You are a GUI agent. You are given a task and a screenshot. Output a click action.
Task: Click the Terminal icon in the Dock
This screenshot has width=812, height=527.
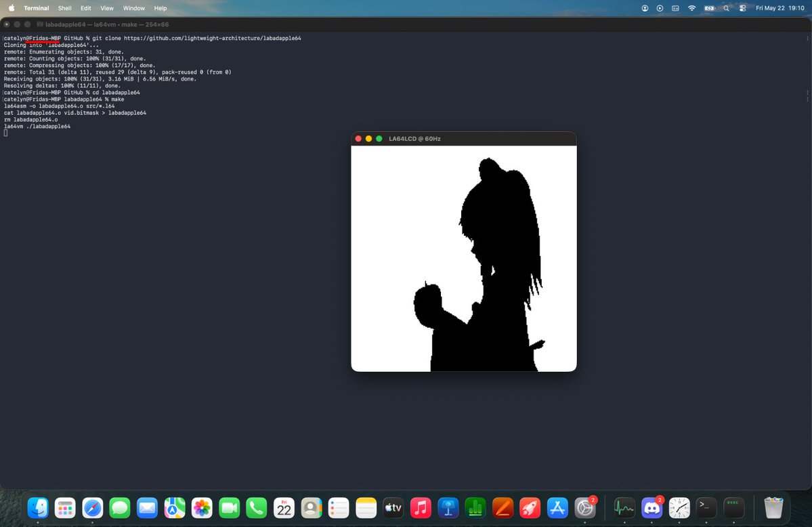tap(706, 508)
